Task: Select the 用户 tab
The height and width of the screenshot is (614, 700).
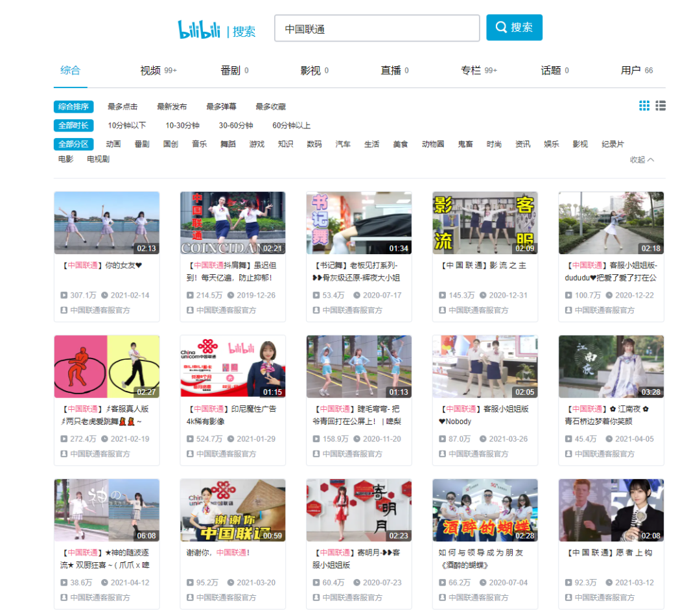Action: click(636, 71)
